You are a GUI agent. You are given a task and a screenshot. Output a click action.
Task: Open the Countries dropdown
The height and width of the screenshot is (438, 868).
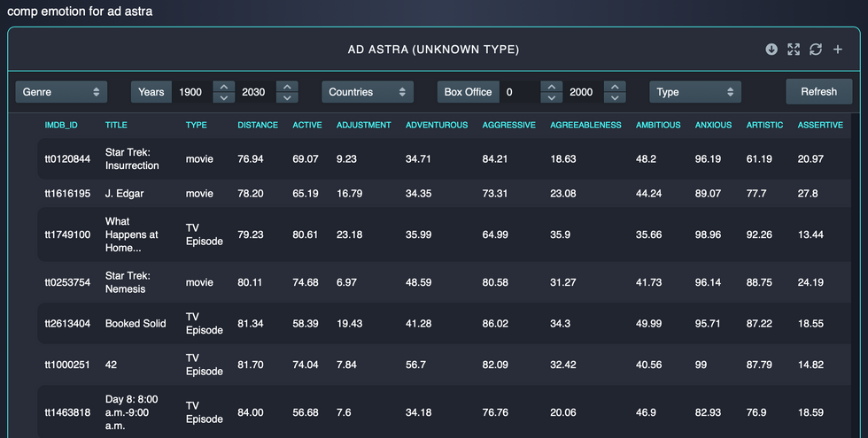coord(368,92)
